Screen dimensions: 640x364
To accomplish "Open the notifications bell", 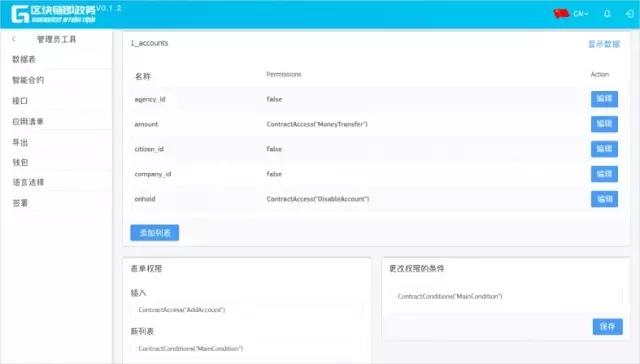I will 607,14.
